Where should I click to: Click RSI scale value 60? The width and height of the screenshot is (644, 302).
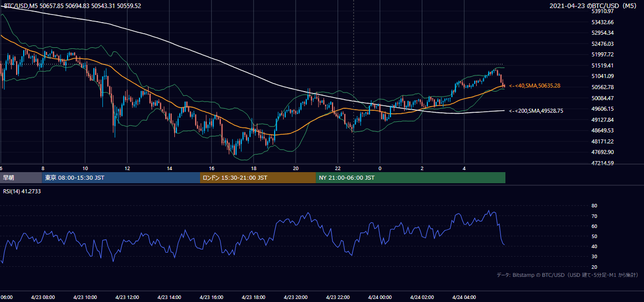point(594,226)
